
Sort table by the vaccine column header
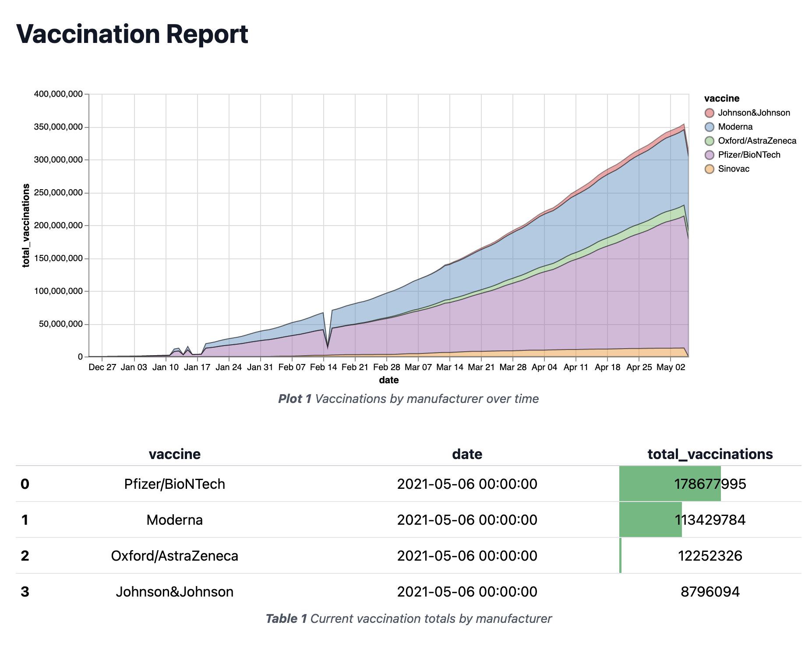click(174, 454)
